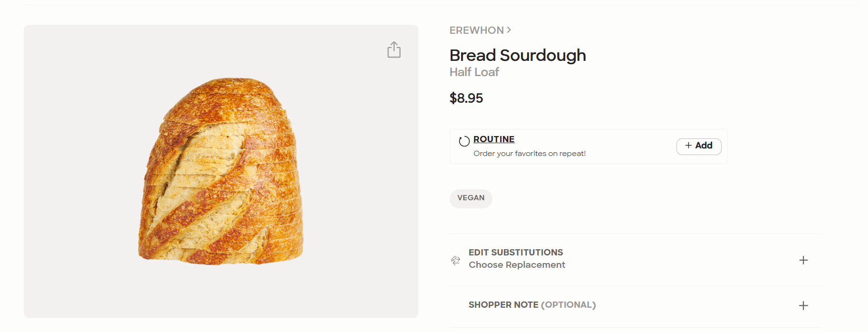Click 'Order your favorites on repeat!' text

(530, 154)
